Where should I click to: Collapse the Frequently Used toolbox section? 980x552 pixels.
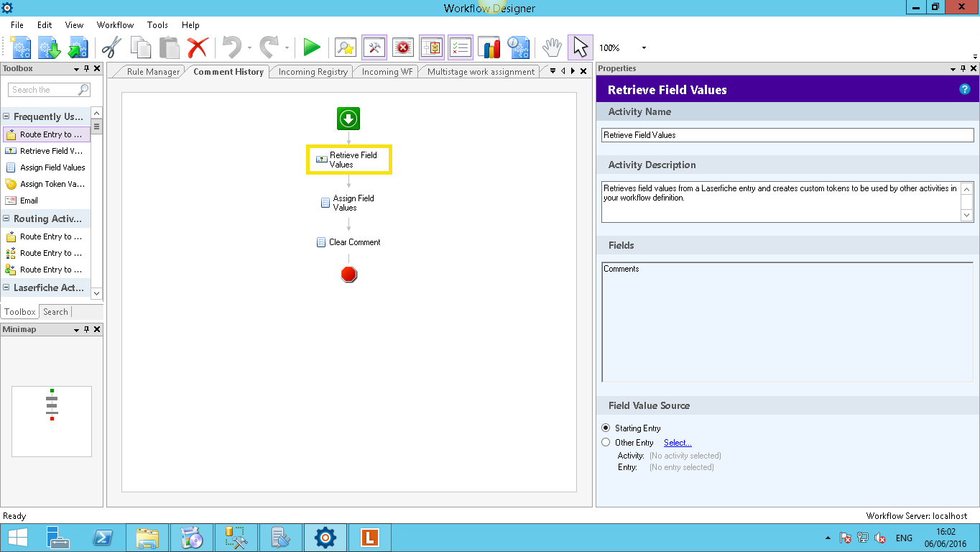pyautogui.click(x=6, y=116)
